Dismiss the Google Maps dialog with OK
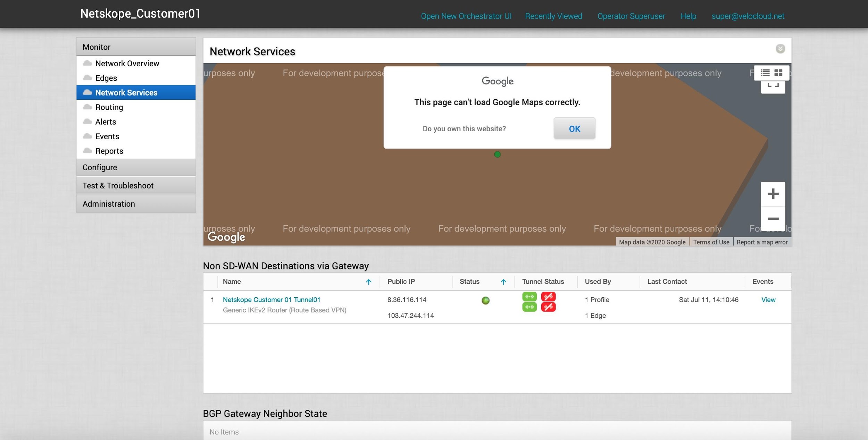This screenshot has height=440, width=868. click(574, 128)
